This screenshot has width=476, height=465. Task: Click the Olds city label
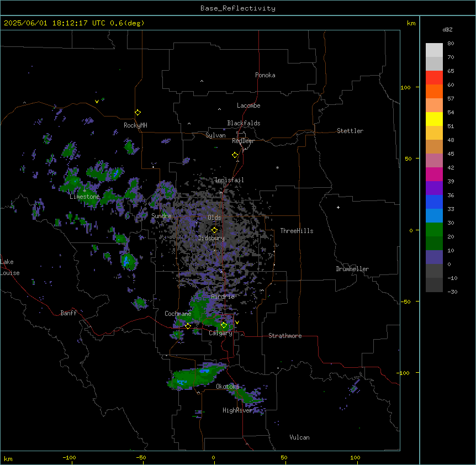[214, 218]
